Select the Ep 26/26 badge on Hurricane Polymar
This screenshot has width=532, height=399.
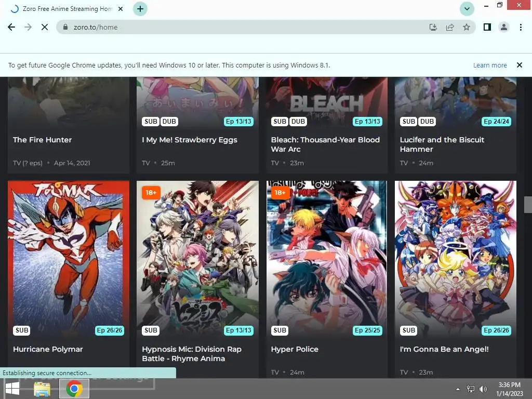[109, 330]
